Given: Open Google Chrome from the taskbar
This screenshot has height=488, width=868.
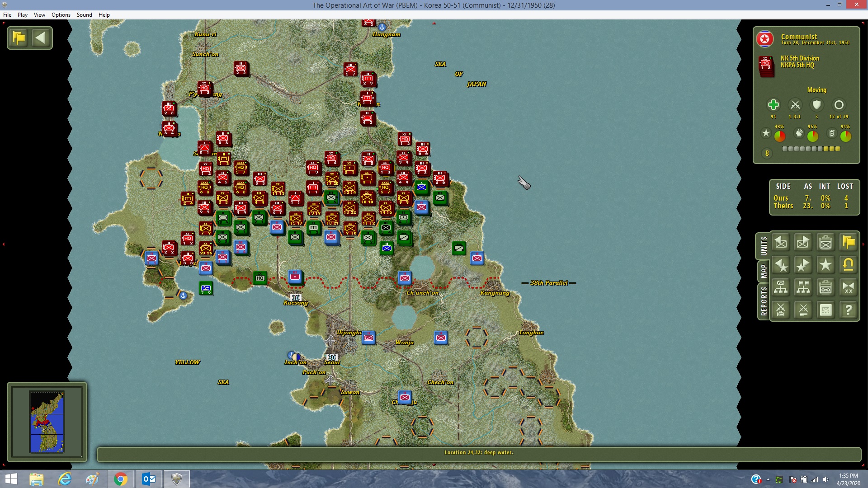Looking at the screenshot, I should [121, 479].
